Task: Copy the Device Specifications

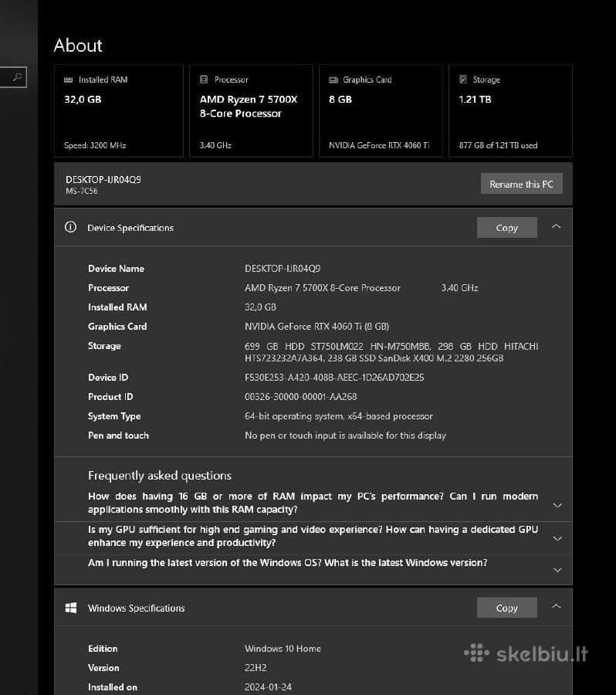Action: tap(507, 227)
